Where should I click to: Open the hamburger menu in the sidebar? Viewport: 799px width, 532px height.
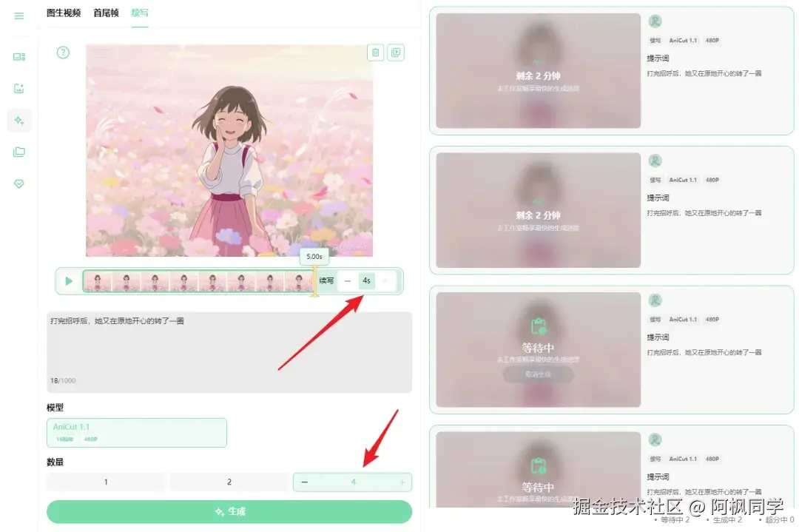point(18,16)
